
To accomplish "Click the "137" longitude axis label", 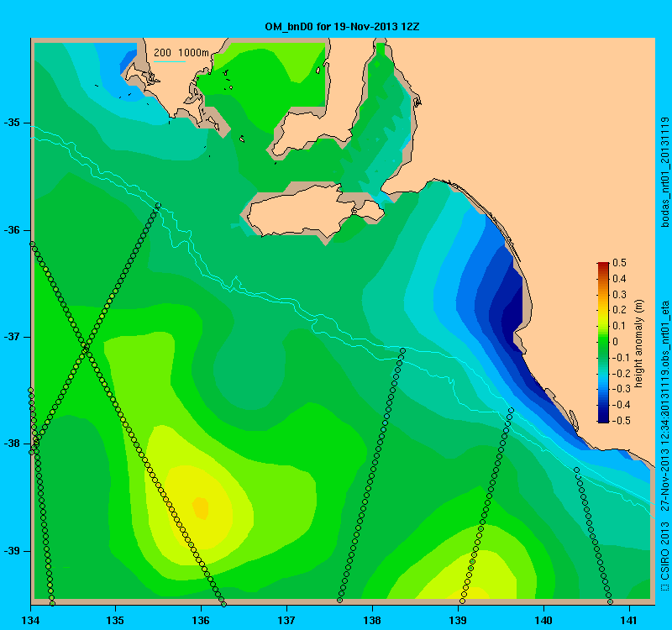I will point(286,620).
